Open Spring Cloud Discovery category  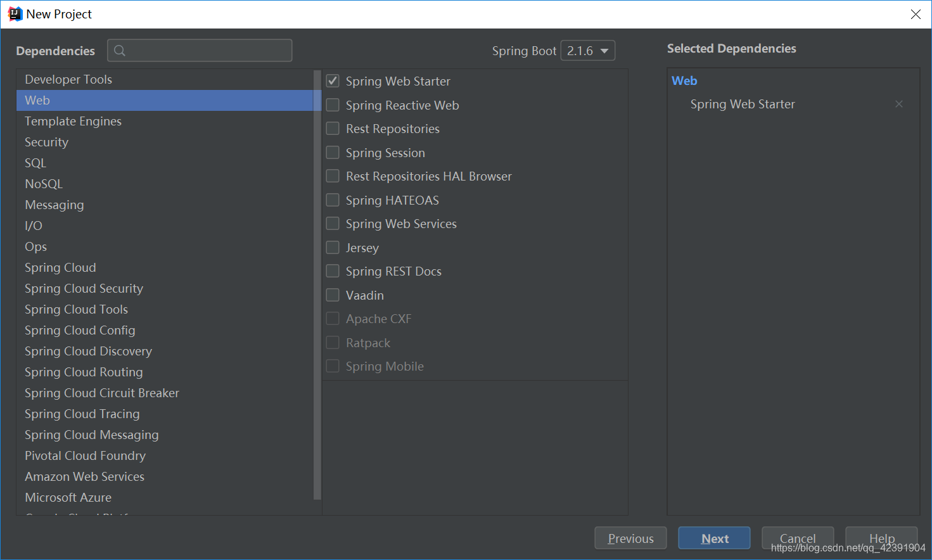[165, 351]
